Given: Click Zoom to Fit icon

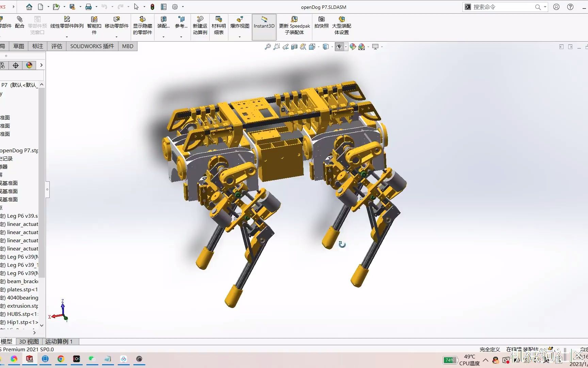Looking at the screenshot, I should tap(268, 47).
